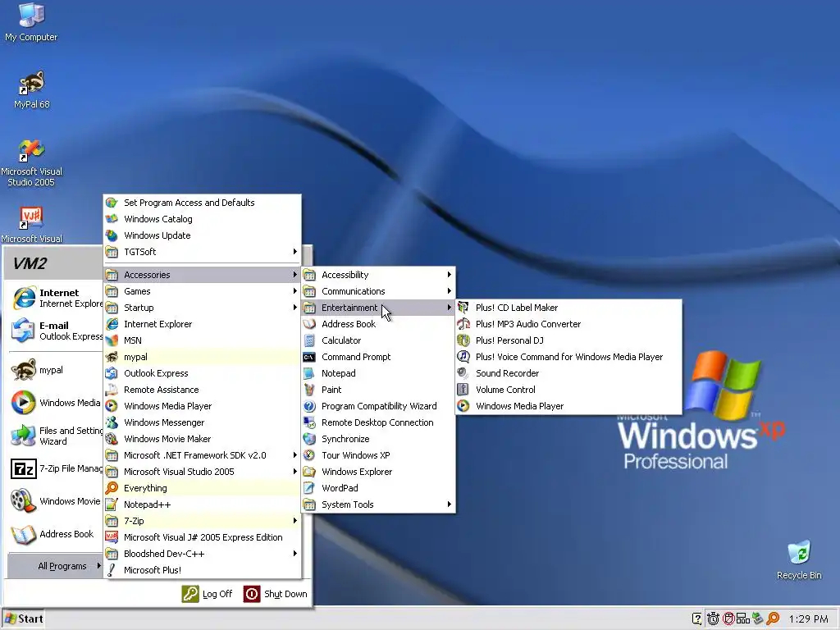Expand the 7-Zip program folder
This screenshot has width=840, height=630.
202,521
